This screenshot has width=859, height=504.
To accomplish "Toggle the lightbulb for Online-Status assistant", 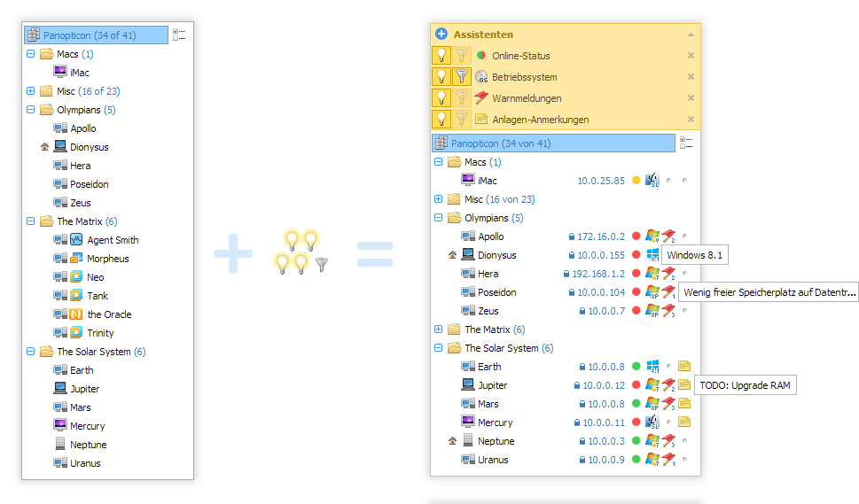I will (x=441, y=56).
